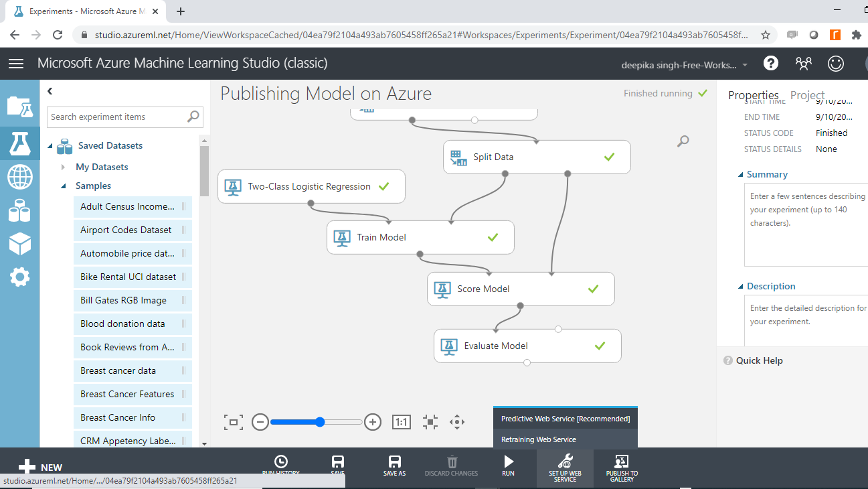Click the zoom out minus button
The image size is (868, 489).
[260, 422]
